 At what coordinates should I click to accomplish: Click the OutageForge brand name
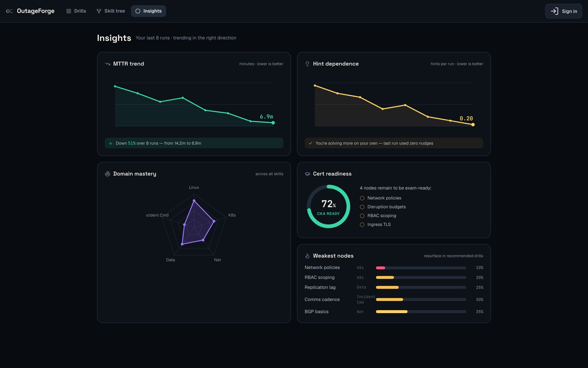pos(36,11)
